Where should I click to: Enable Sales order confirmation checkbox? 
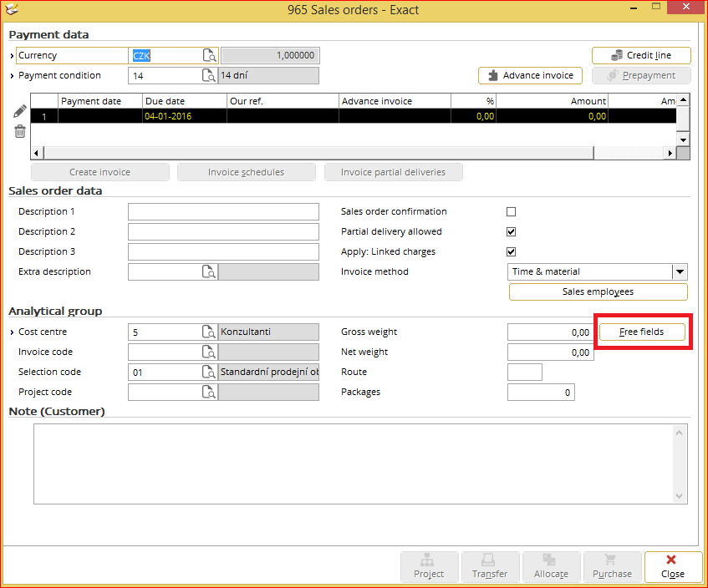[x=511, y=211]
